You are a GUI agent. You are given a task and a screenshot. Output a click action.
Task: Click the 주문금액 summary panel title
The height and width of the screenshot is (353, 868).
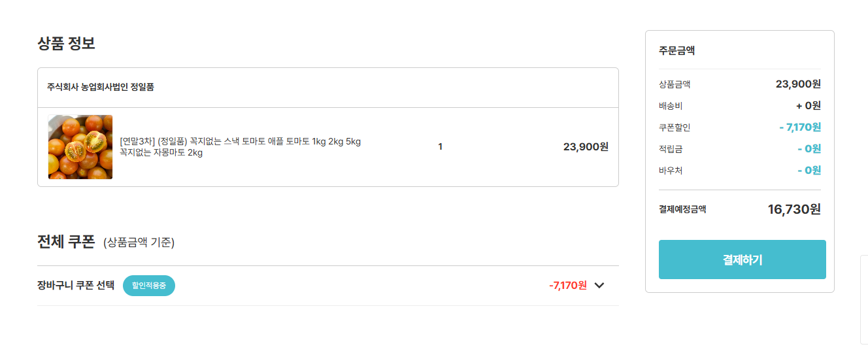point(676,50)
